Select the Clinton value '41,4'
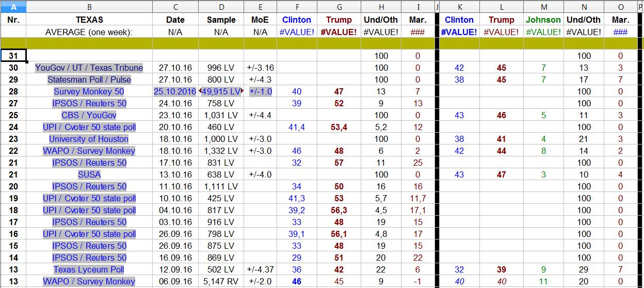The width and height of the screenshot is (644, 288). (297, 127)
